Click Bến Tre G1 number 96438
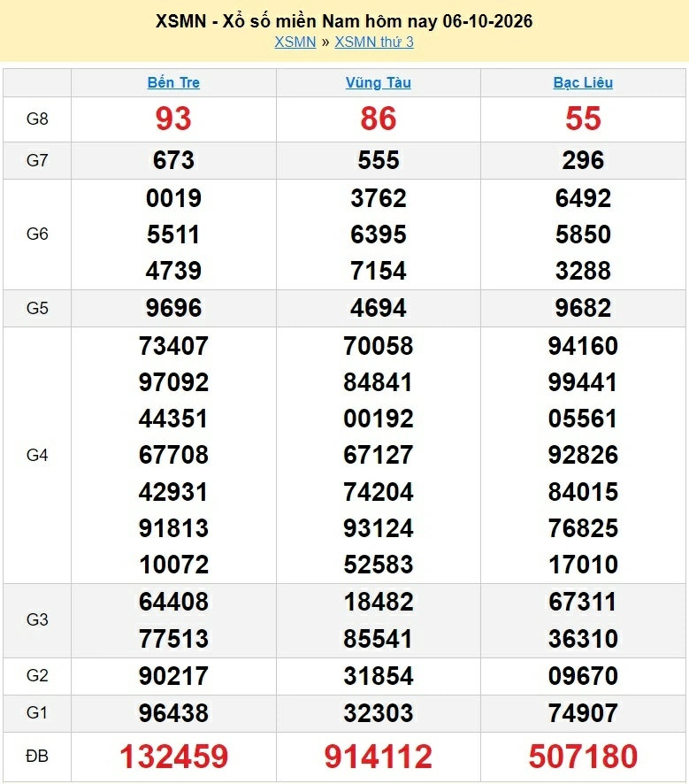The height and width of the screenshot is (784, 689). click(x=173, y=713)
